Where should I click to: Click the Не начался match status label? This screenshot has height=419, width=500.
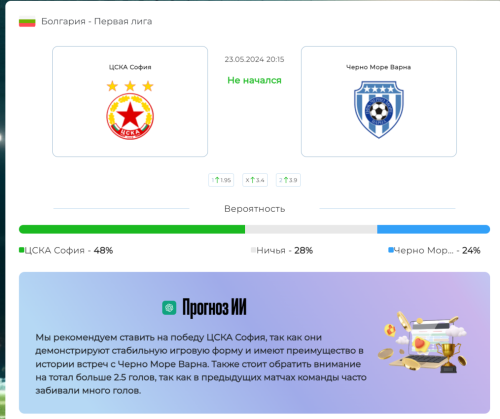click(254, 80)
